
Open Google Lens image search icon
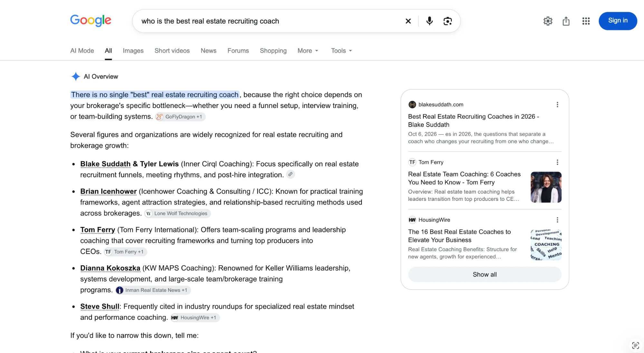click(448, 21)
